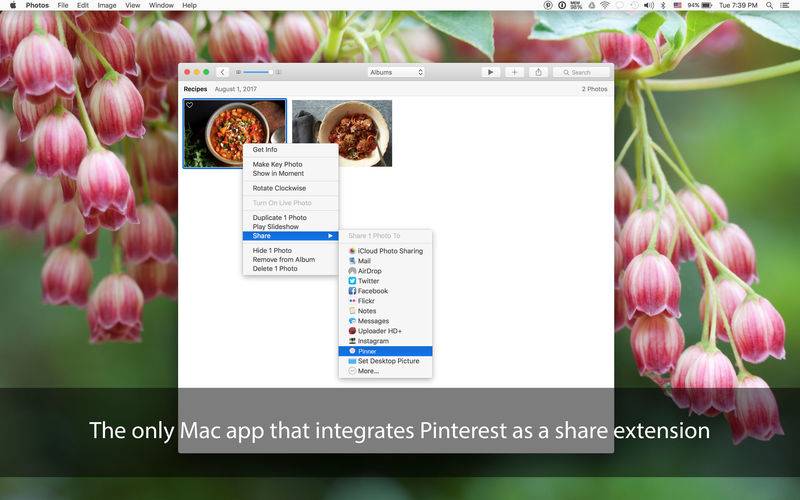Share via iCloud Photo Sharing
The width and height of the screenshot is (800, 500).
pos(385,251)
